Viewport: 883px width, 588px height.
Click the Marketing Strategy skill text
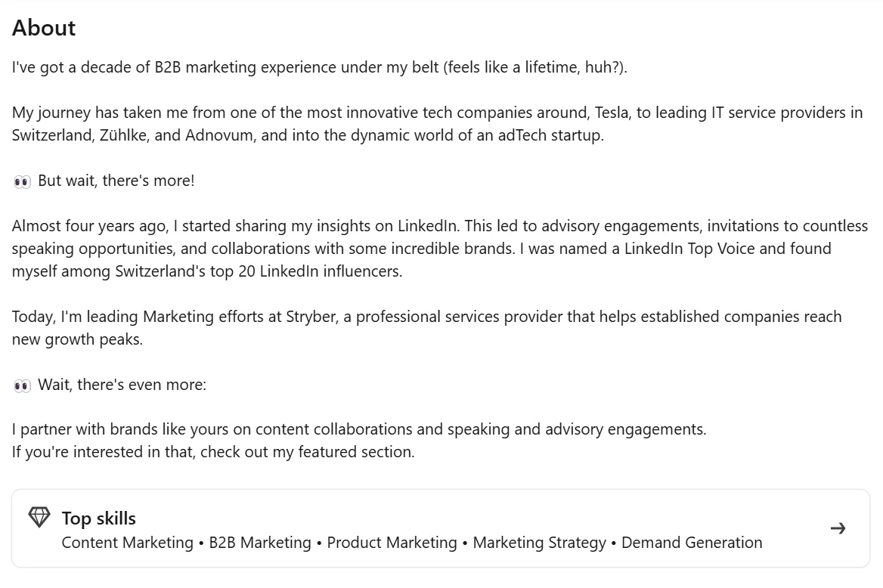coord(538,542)
